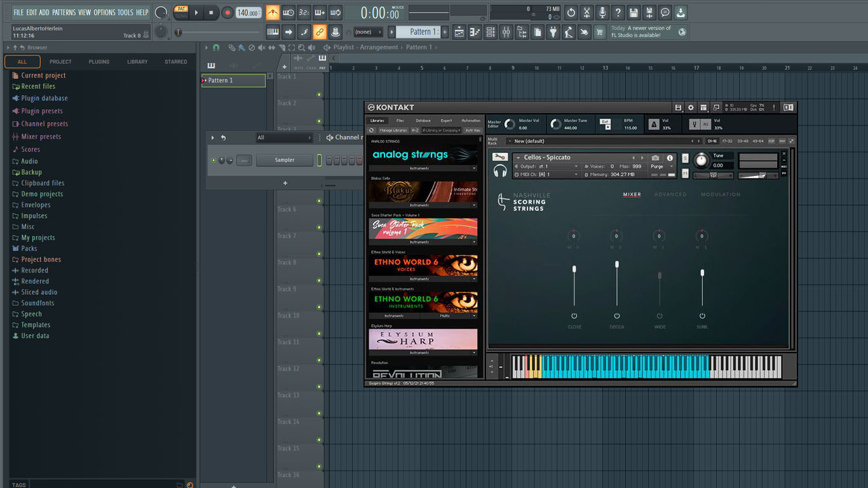
Task: Open the Elysium Harp library banner
Action: (x=423, y=339)
